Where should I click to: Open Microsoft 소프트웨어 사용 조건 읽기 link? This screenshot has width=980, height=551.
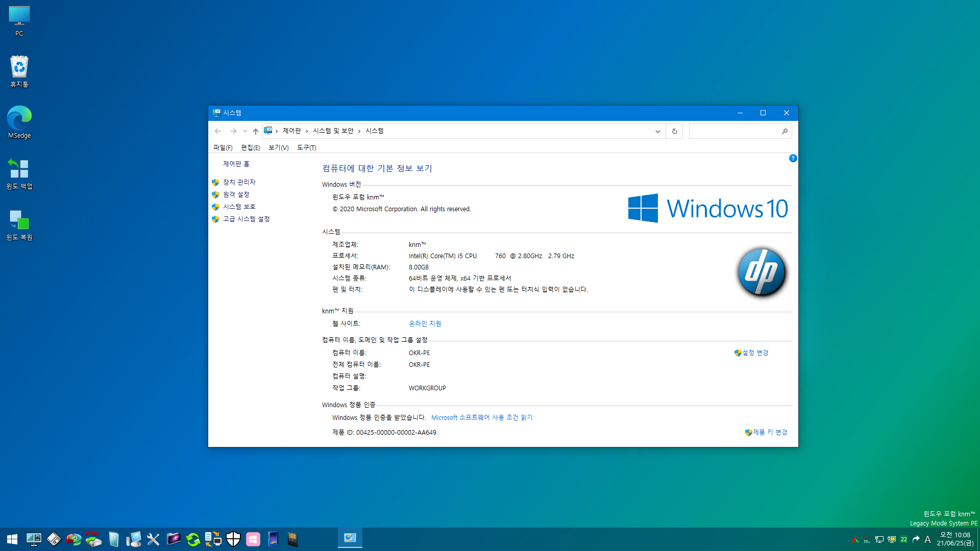(x=482, y=417)
